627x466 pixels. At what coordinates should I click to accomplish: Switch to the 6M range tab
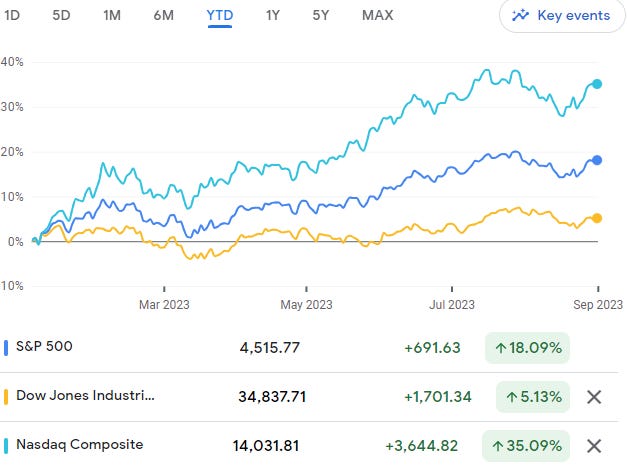point(164,15)
